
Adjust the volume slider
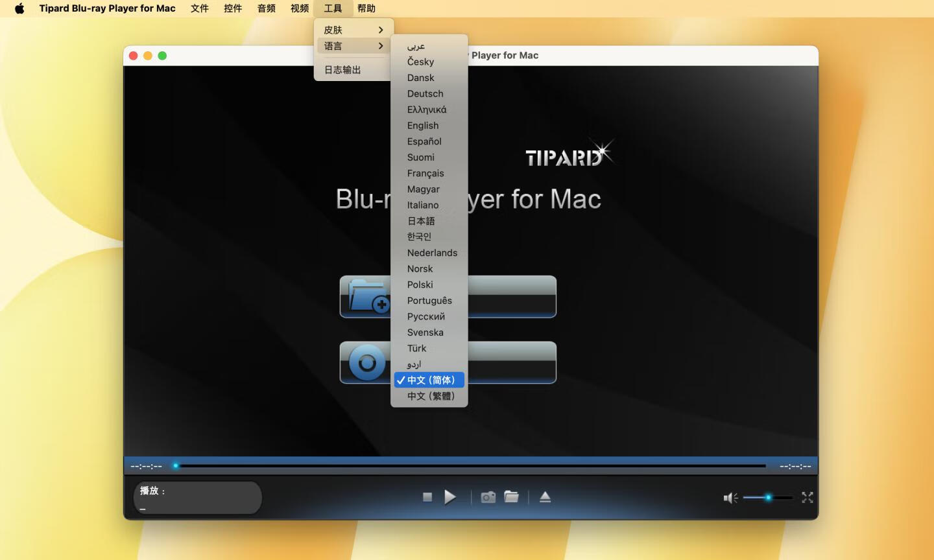tap(768, 498)
